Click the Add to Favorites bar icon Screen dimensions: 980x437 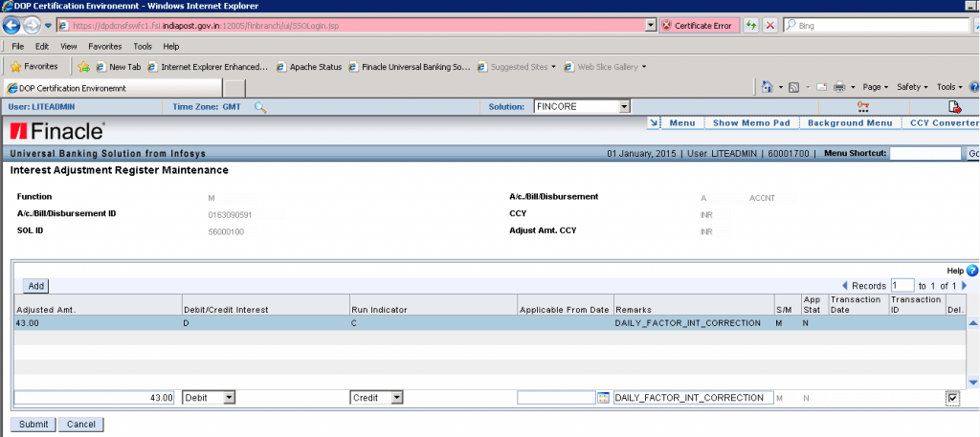(x=84, y=67)
